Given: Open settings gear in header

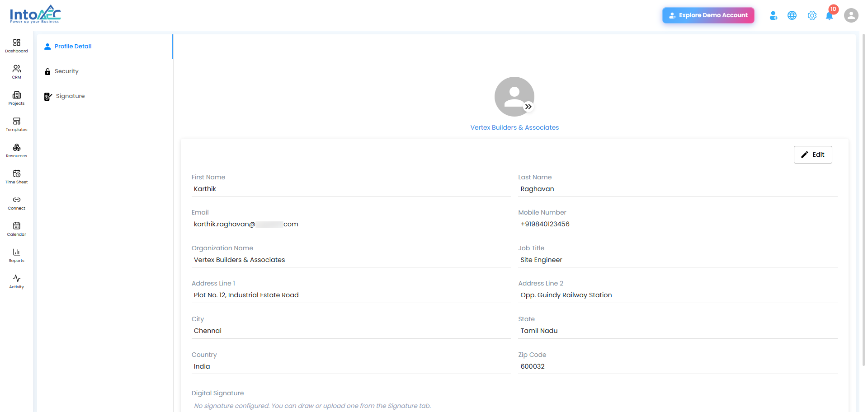Looking at the screenshot, I should point(812,15).
